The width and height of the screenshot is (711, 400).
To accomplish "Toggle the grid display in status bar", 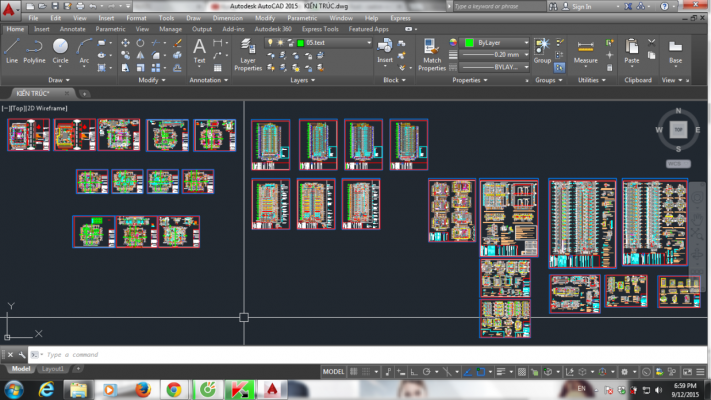I will [356, 371].
